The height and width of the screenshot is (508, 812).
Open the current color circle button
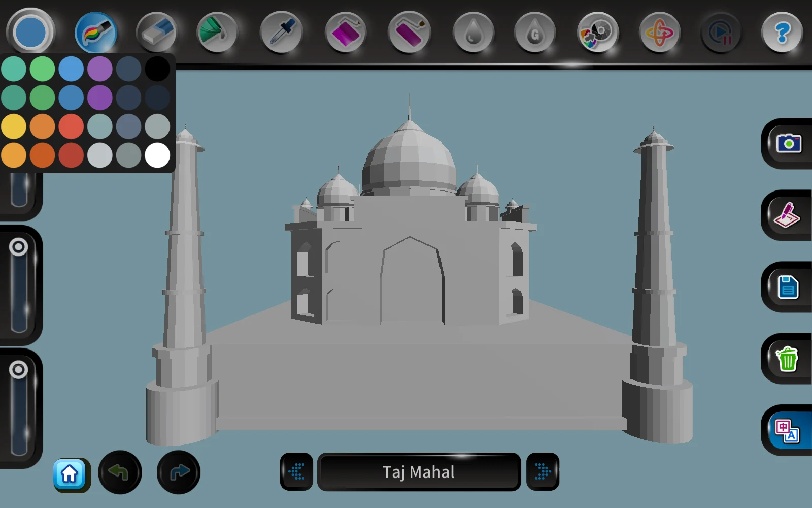pyautogui.click(x=30, y=32)
